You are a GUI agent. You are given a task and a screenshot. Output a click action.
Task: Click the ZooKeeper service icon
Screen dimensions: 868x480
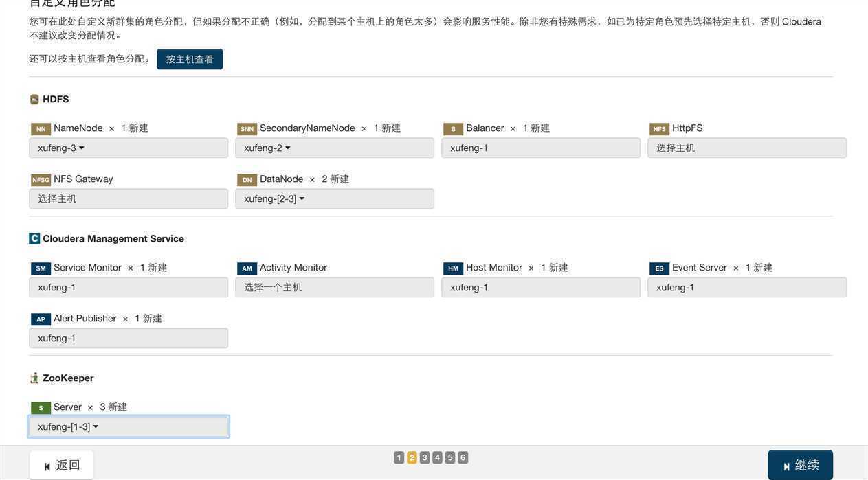point(34,378)
